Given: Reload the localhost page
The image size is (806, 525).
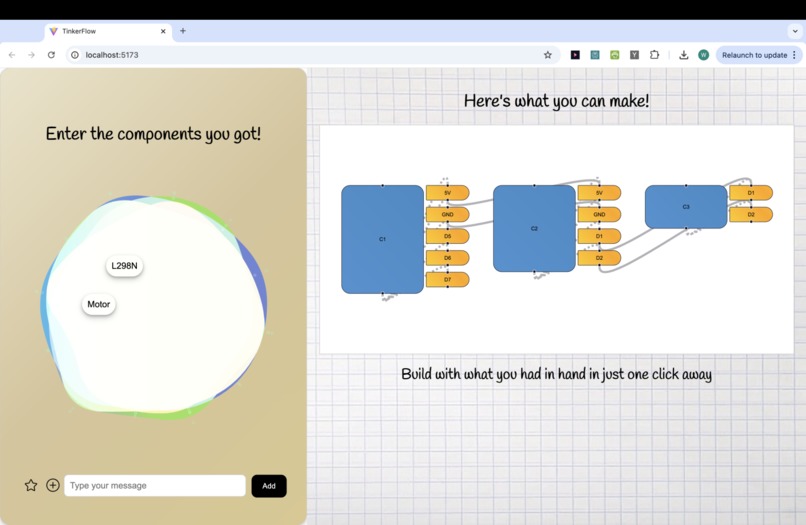Looking at the screenshot, I should tap(51, 55).
